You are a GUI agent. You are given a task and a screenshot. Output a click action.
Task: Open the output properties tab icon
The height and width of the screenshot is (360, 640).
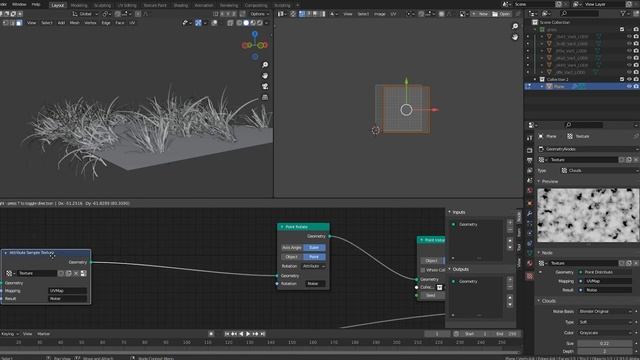(529, 160)
